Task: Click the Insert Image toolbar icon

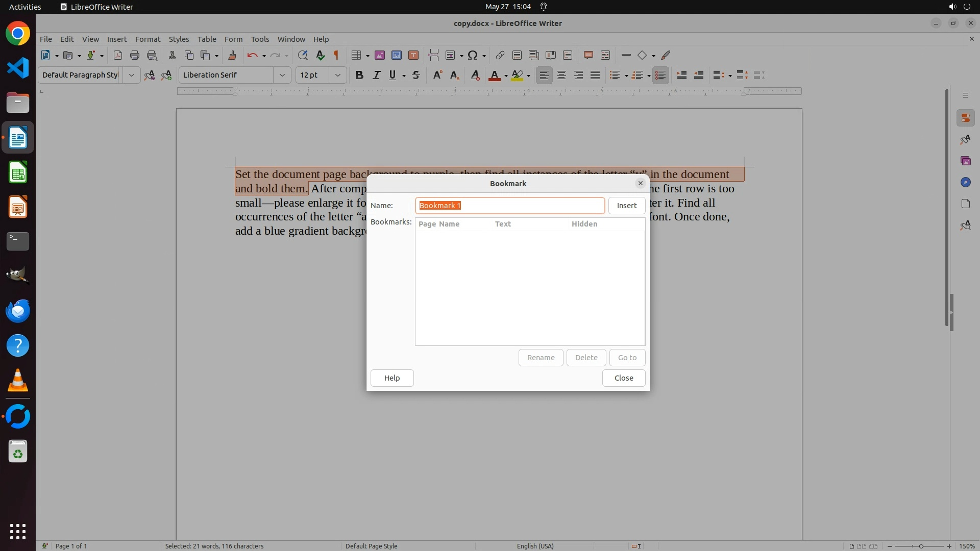Action: click(379, 55)
